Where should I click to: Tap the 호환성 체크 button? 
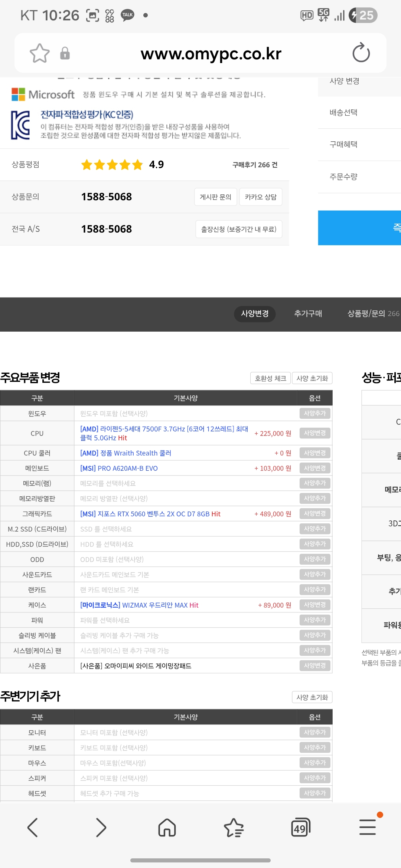pos(270,378)
